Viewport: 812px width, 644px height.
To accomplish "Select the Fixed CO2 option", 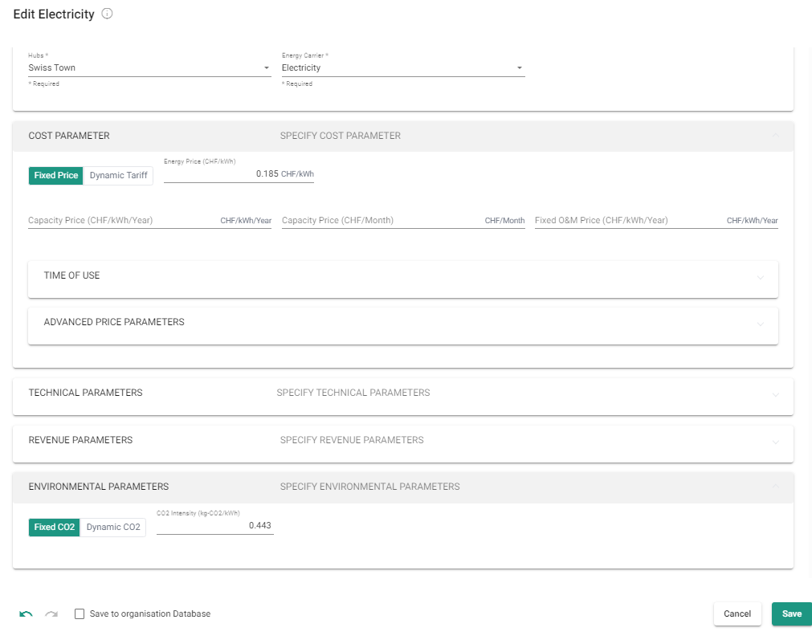I will (x=55, y=527).
